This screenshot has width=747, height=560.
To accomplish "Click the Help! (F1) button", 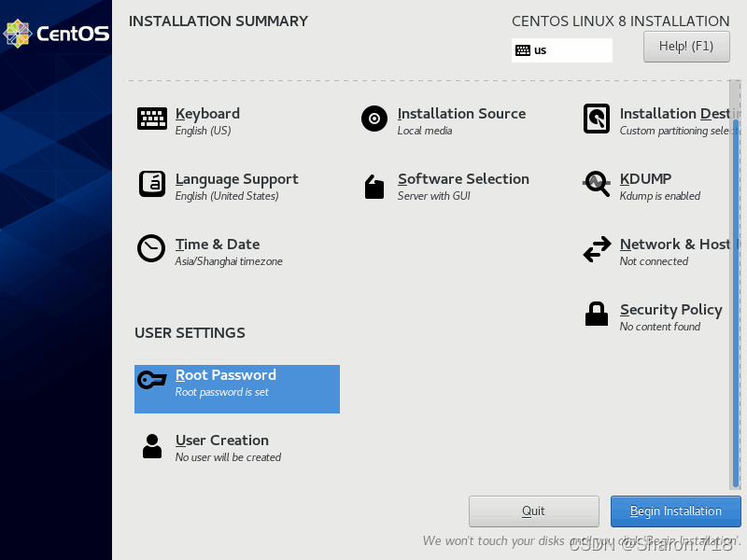I will [x=686, y=47].
